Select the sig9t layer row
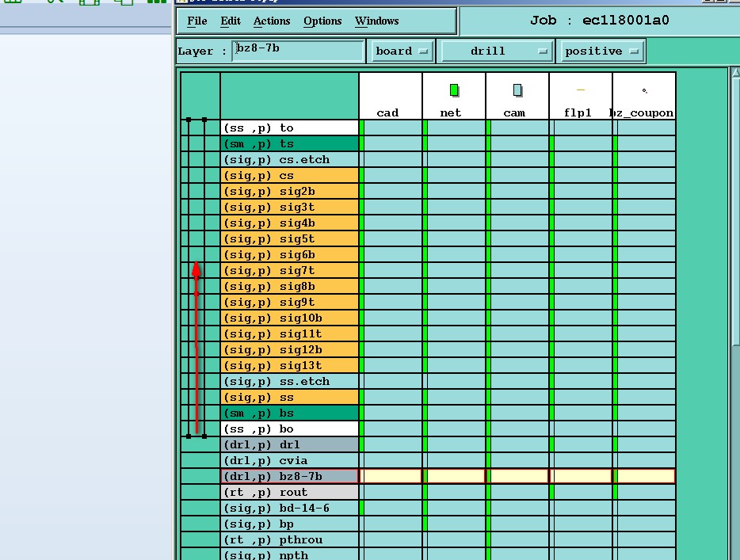 289,302
